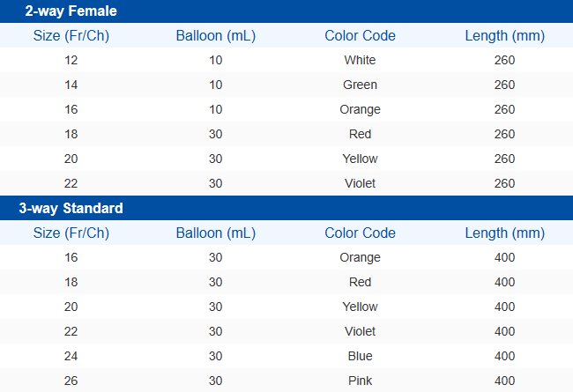Select Color Code header under 3-way Standard

click(x=360, y=233)
